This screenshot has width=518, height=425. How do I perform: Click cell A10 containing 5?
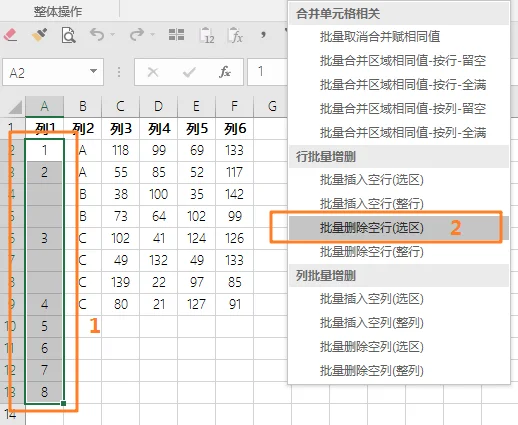[44, 326]
